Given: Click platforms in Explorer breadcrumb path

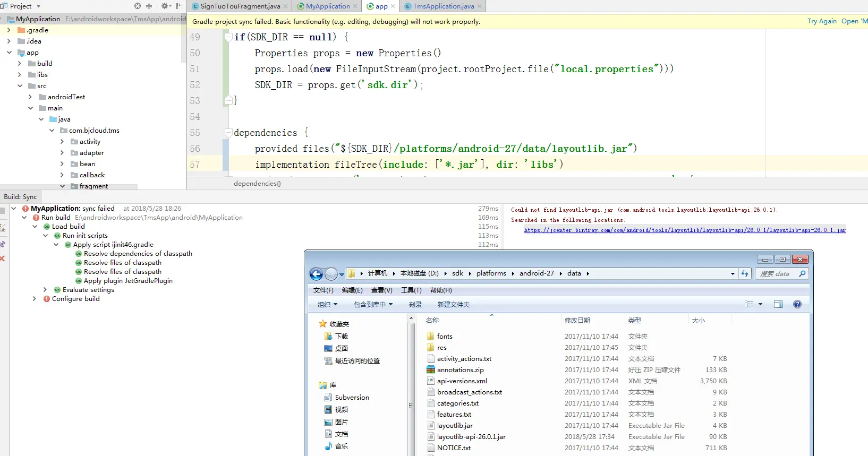Looking at the screenshot, I should (491, 273).
